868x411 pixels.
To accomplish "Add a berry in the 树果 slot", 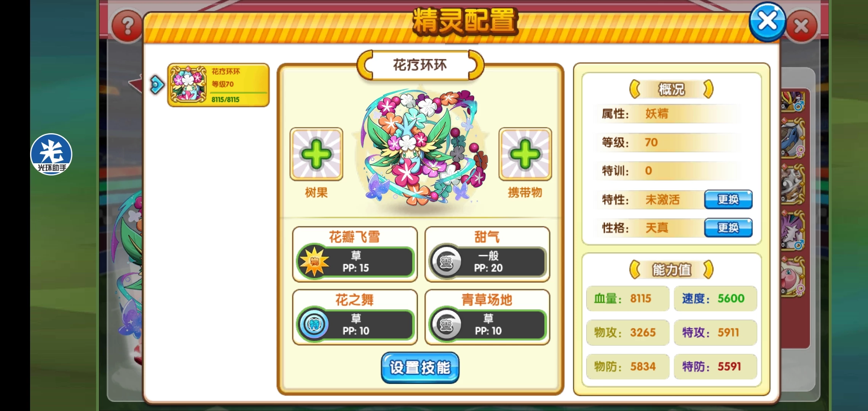I will 316,154.
